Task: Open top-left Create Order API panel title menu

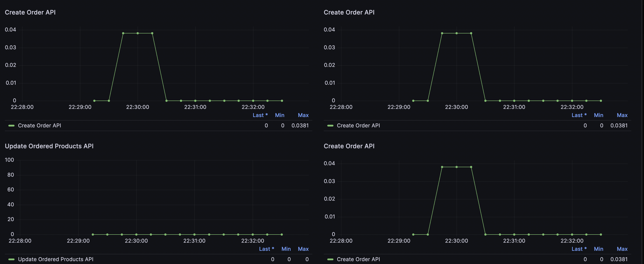Action: pyautogui.click(x=30, y=12)
